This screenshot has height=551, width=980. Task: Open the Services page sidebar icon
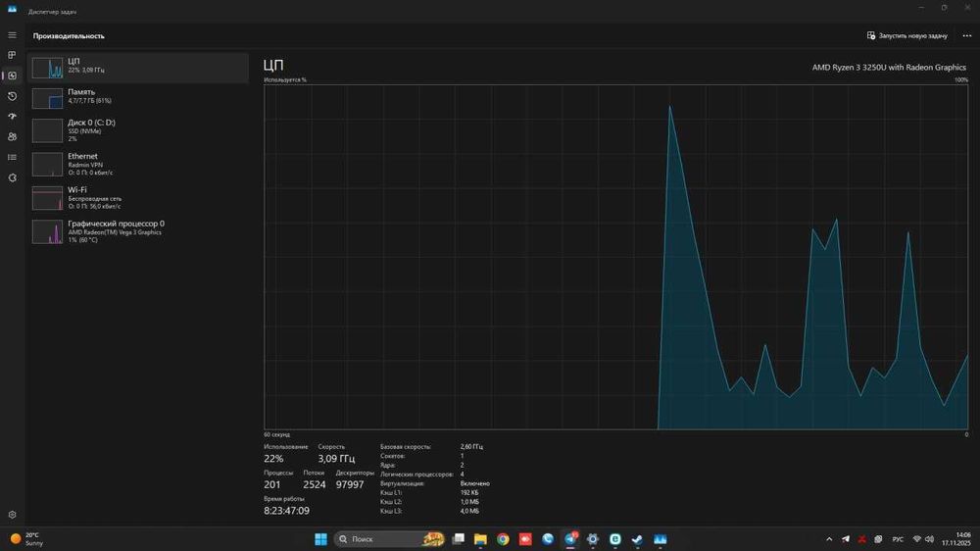click(12, 177)
